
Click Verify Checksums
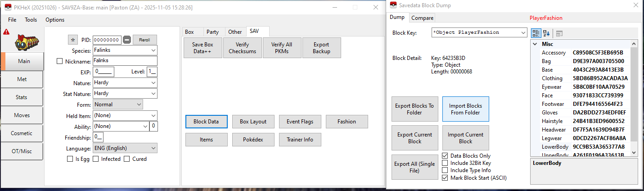pos(243,48)
